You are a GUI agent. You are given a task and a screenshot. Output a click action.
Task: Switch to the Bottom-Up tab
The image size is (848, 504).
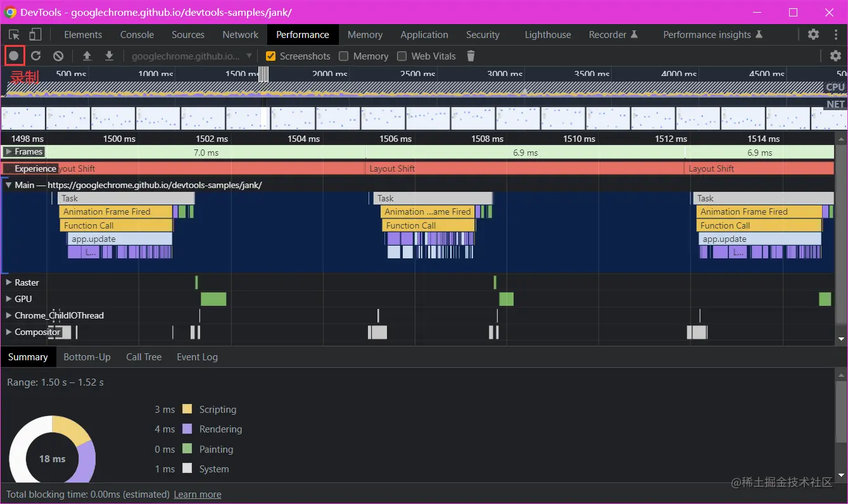click(87, 357)
